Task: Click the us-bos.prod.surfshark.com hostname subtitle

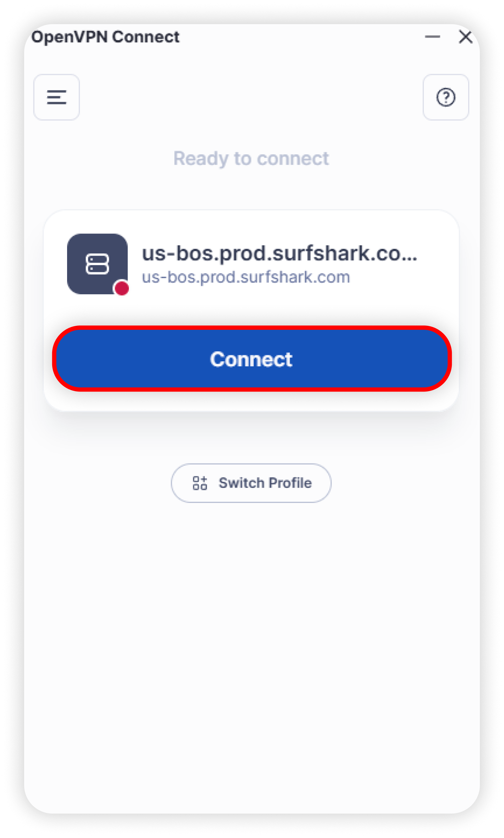Action: (x=246, y=277)
